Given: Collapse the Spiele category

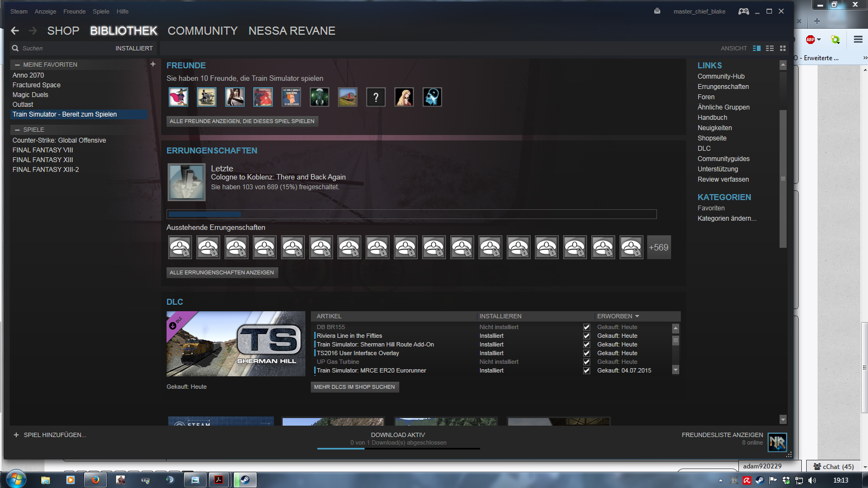Looking at the screenshot, I should (x=17, y=130).
